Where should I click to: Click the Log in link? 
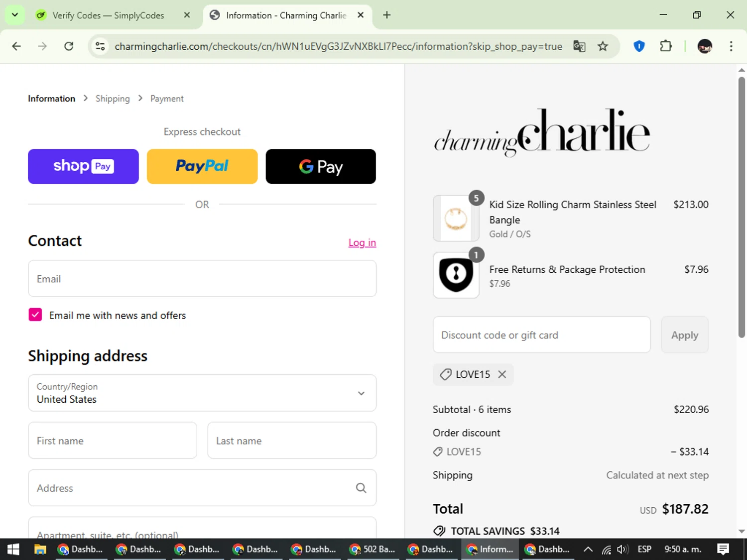pos(362,242)
